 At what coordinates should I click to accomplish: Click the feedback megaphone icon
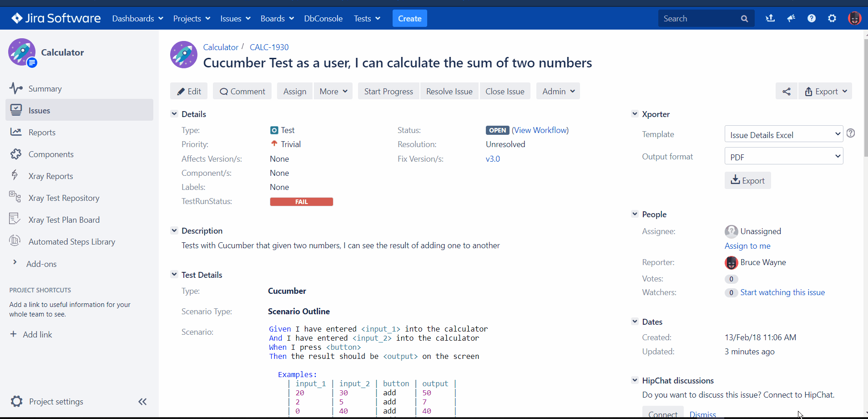pyautogui.click(x=791, y=19)
